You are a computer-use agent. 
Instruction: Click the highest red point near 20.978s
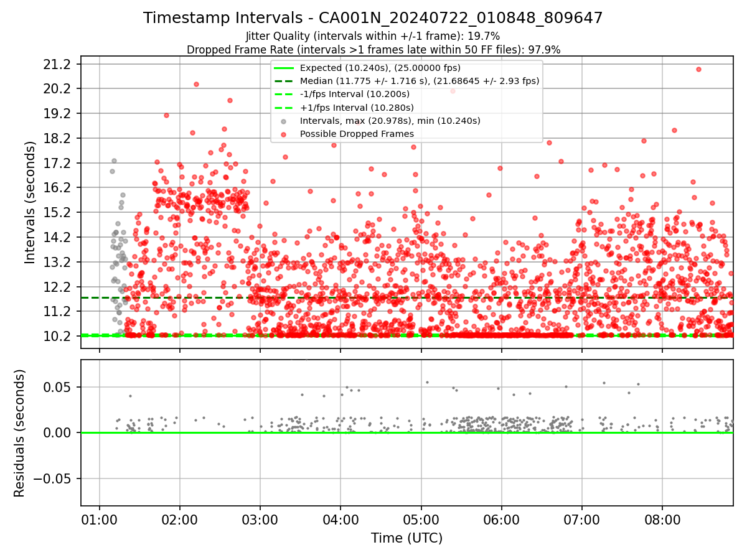tap(698, 69)
